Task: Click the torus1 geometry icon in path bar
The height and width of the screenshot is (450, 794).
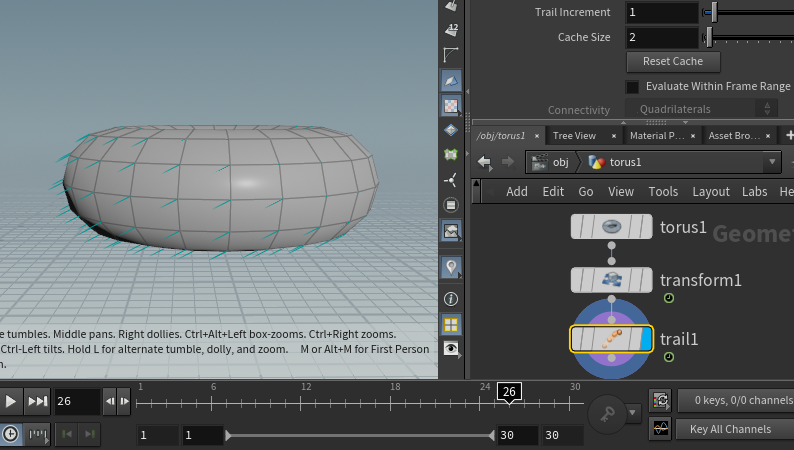Action: pyautogui.click(x=597, y=162)
